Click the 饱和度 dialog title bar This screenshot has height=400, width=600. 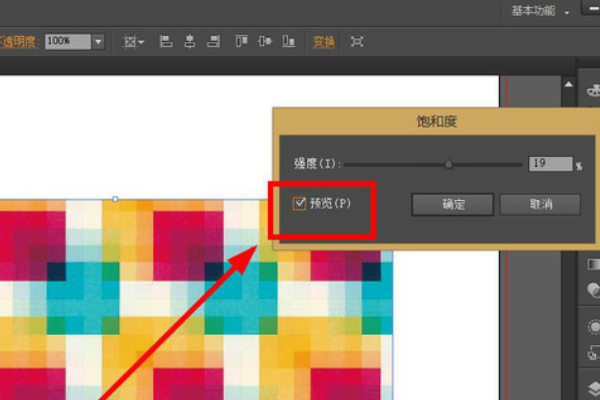coord(436,122)
